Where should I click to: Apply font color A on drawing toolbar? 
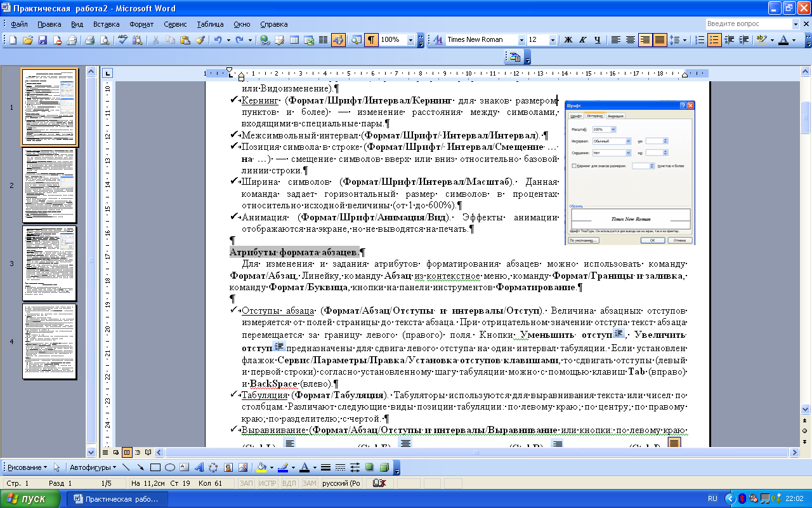point(304,467)
